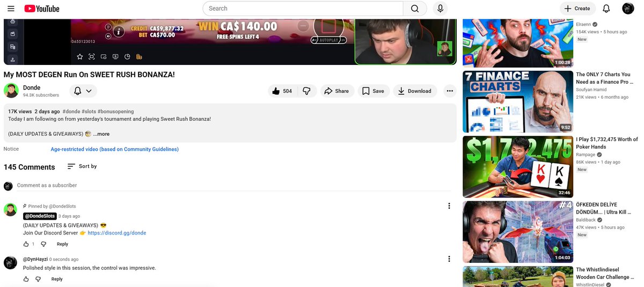
Task: Open the Donde channel name link
Action: pyautogui.click(x=32, y=87)
